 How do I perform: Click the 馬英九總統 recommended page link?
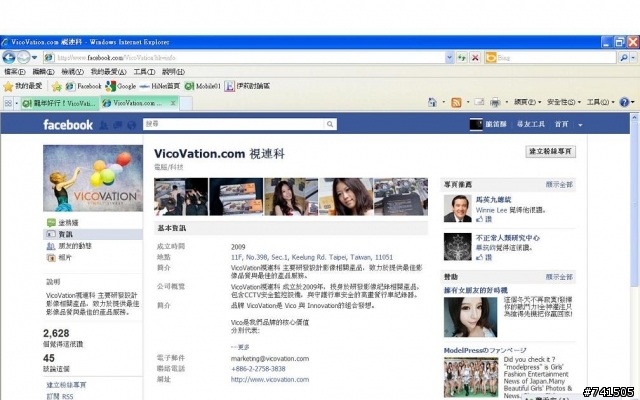[493, 200]
